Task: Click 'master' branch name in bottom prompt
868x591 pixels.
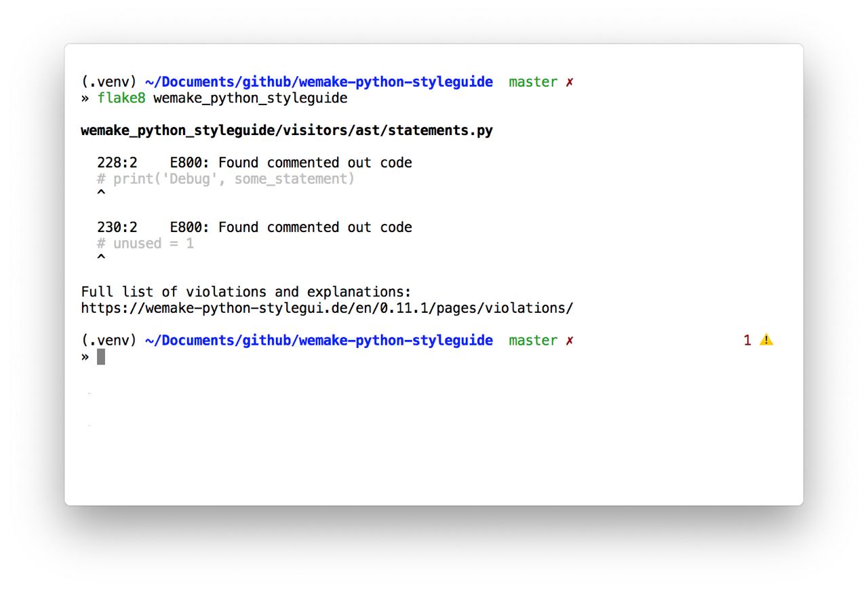Action: click(x=533, y=341)
